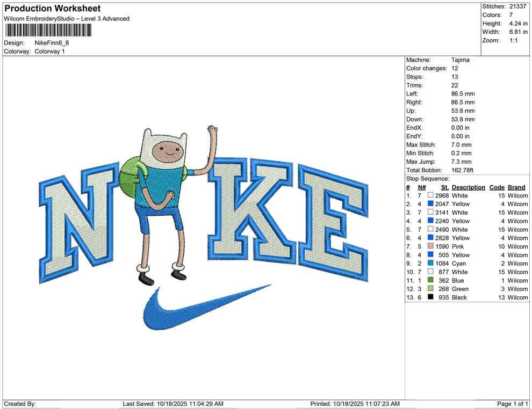Select the Machine value Tajima
This screenshot has height=409, width=532.
(x=460, y=60)
